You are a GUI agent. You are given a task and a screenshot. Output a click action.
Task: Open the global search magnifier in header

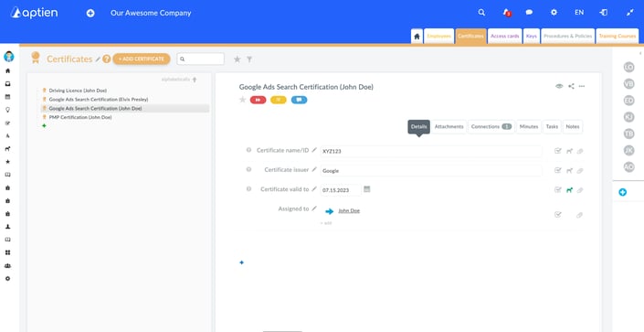[481, 13]
